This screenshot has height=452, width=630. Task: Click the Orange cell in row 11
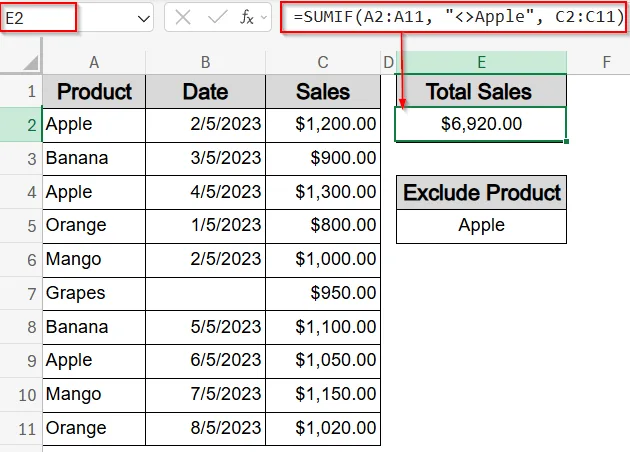94,428
